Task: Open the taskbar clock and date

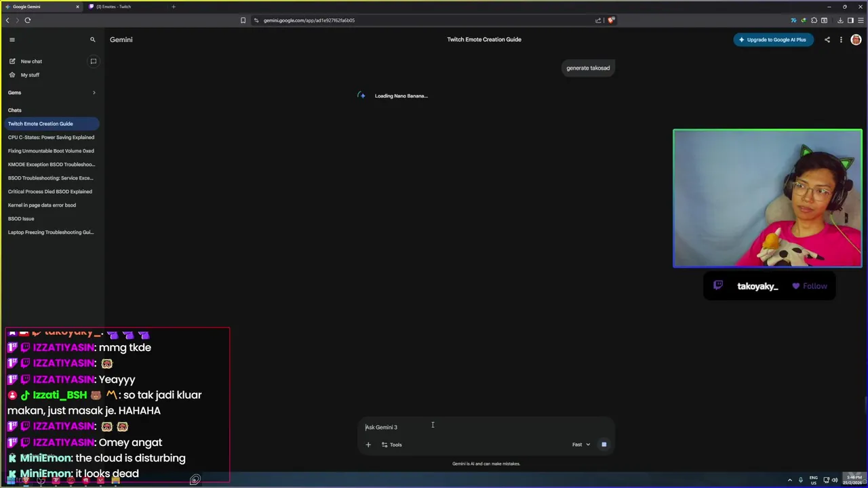Action: [852, 481]
